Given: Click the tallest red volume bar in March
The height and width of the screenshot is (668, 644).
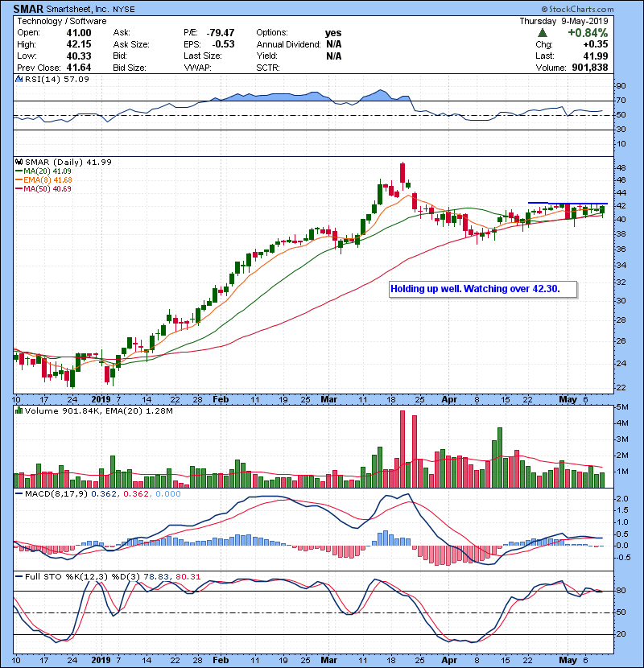Looking at the screenshot, I should coord(402,449).
